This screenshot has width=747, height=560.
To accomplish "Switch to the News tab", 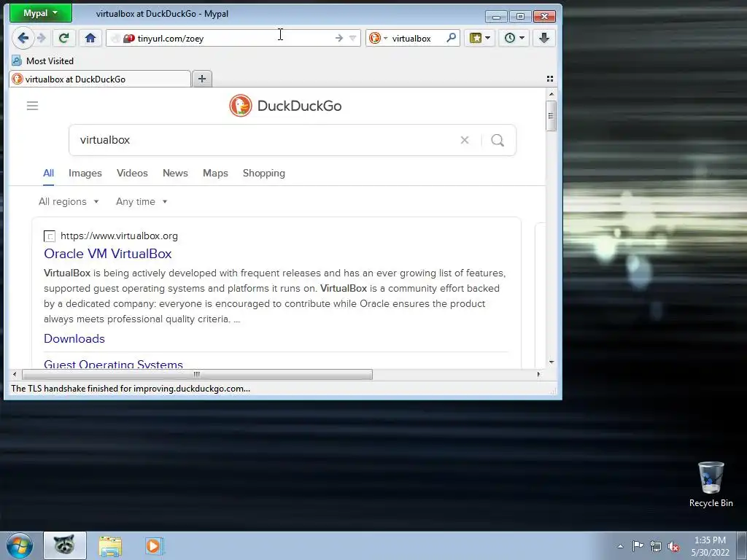I will point(175,174).
